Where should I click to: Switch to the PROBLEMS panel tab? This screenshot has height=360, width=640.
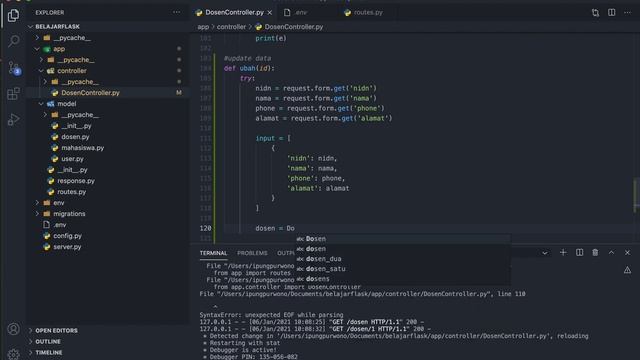coord(252,253)
